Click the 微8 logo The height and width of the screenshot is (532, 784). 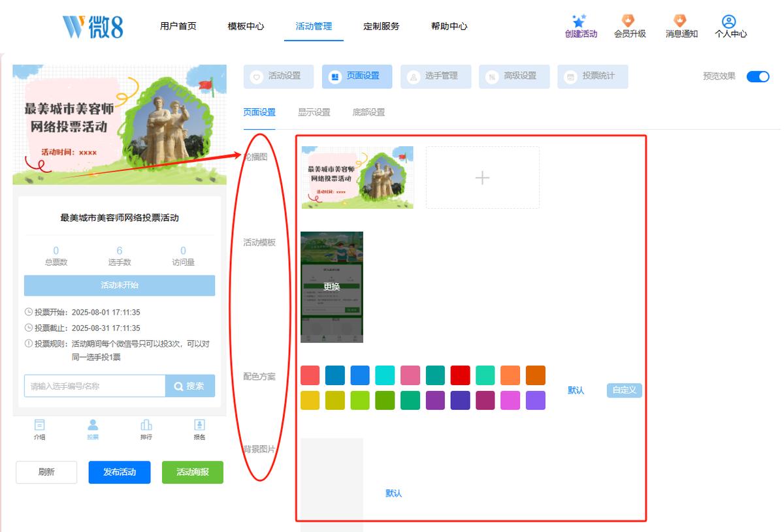click(93, 26)
